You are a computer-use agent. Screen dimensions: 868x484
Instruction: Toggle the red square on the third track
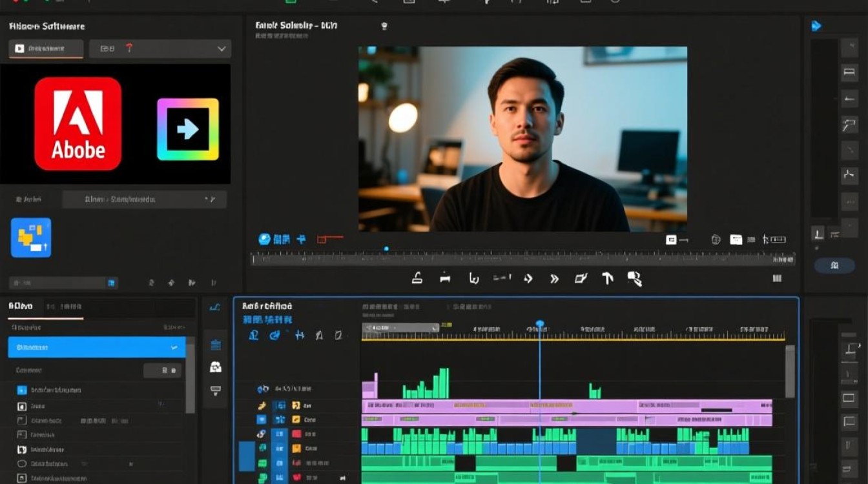point(296,435)
